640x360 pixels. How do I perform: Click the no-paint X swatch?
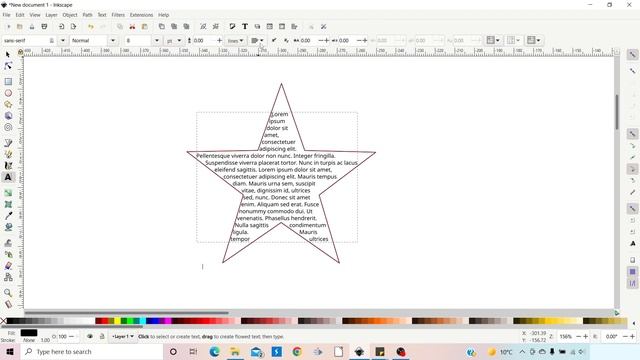[3, 321]
